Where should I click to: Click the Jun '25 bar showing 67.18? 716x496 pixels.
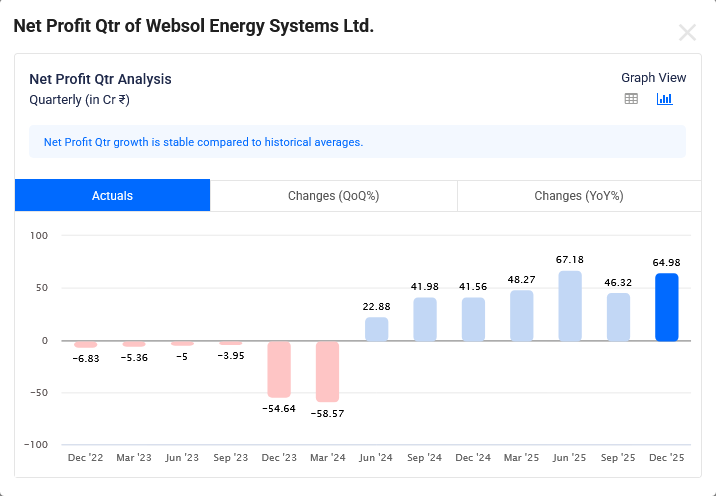570,306
